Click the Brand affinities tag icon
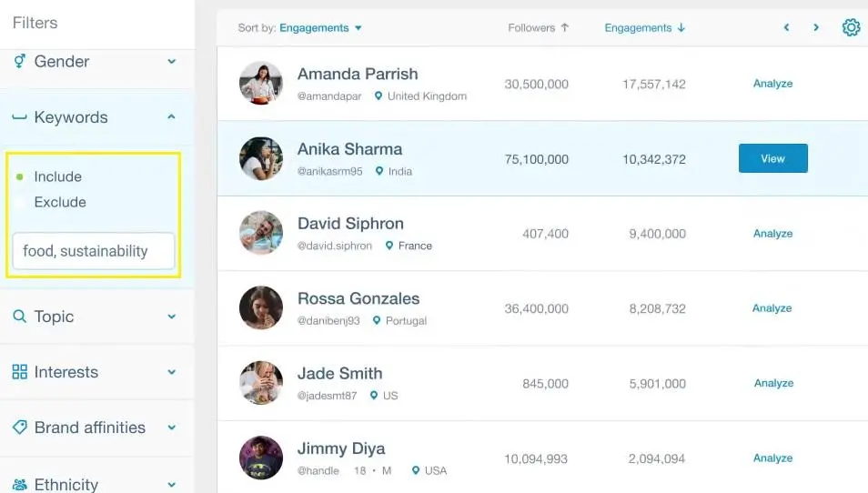 pyautogui.click(x=19, y=428)
